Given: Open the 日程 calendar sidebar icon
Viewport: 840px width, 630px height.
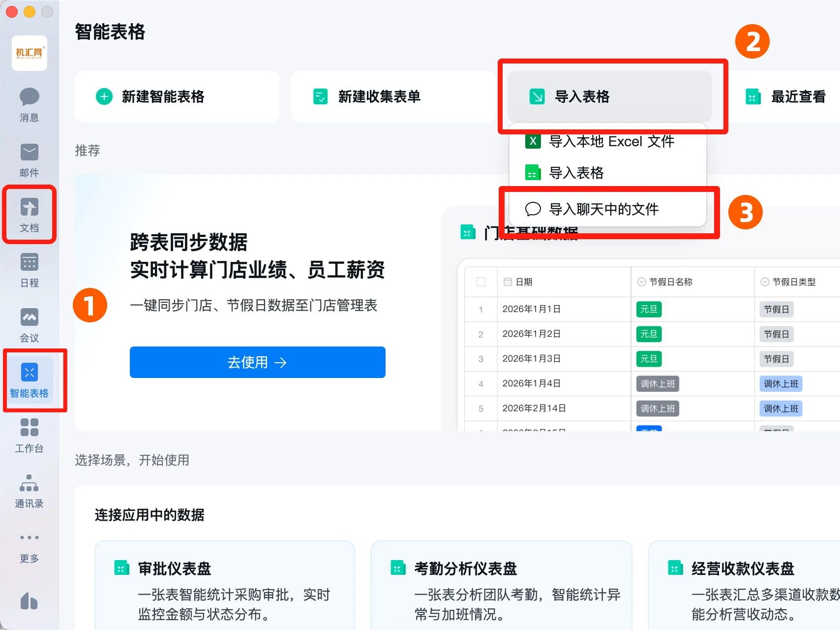Looking at the screenshot, I should 29,269.
